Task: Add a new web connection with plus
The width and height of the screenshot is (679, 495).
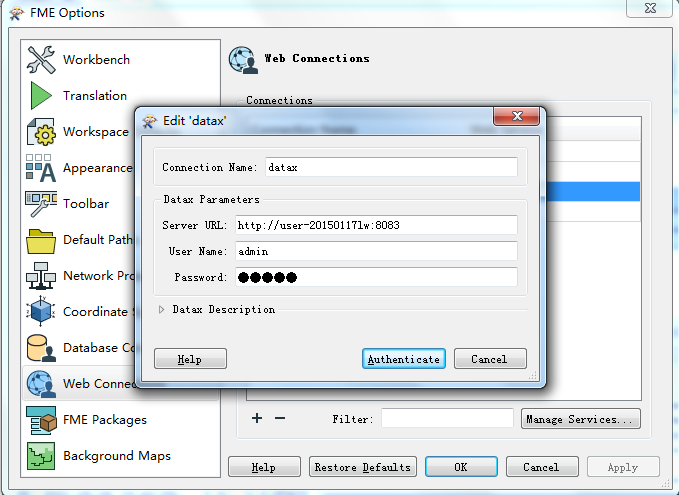Action: click(x=257, y=418)
